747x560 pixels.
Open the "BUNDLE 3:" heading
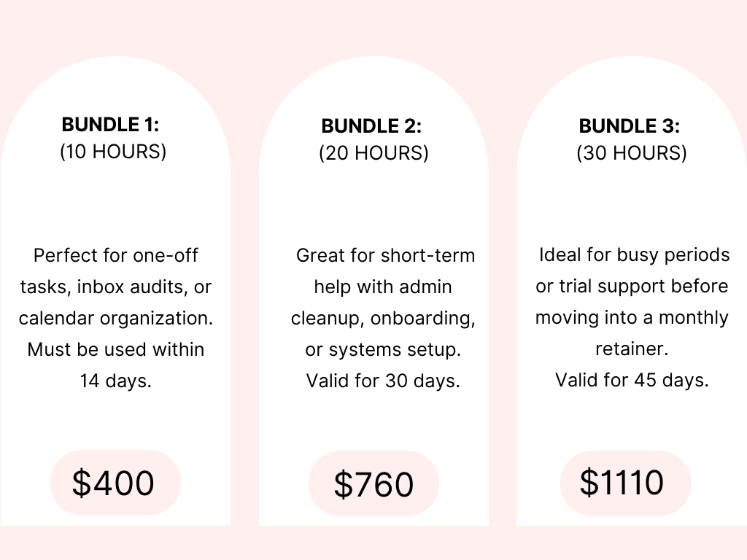tap(630, 126)
